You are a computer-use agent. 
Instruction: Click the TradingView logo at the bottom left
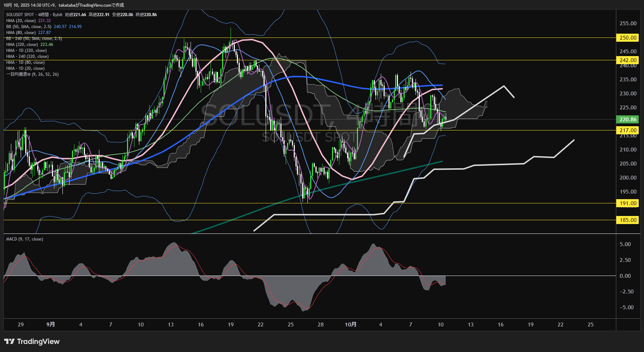32,341
